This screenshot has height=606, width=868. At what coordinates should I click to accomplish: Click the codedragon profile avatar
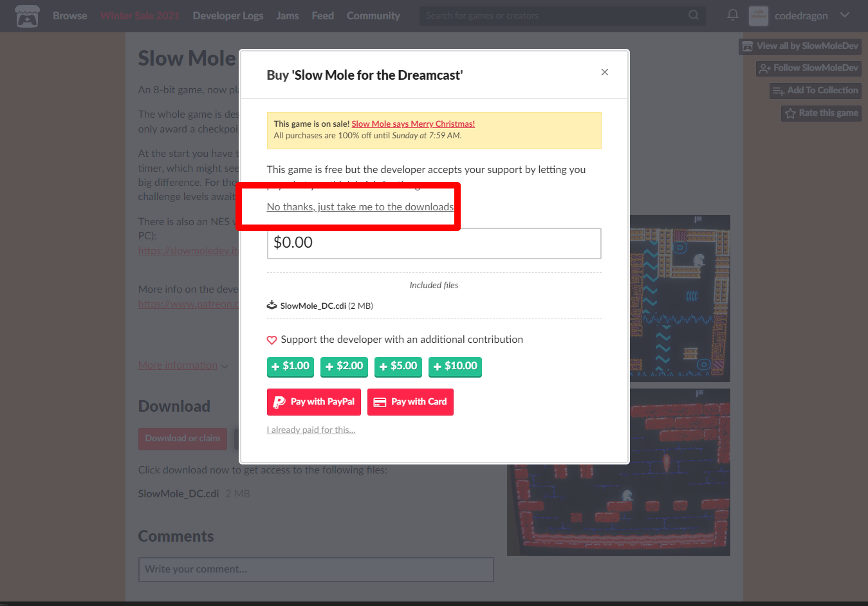[759, 15]
